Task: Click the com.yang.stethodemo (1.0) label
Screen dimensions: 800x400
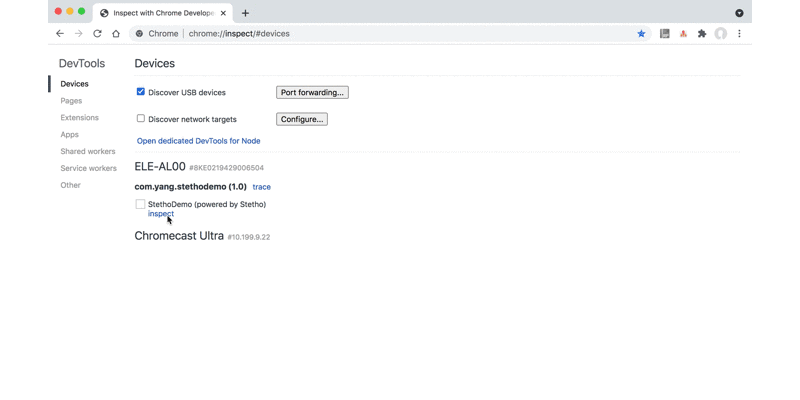Action: tap(191, 187)
